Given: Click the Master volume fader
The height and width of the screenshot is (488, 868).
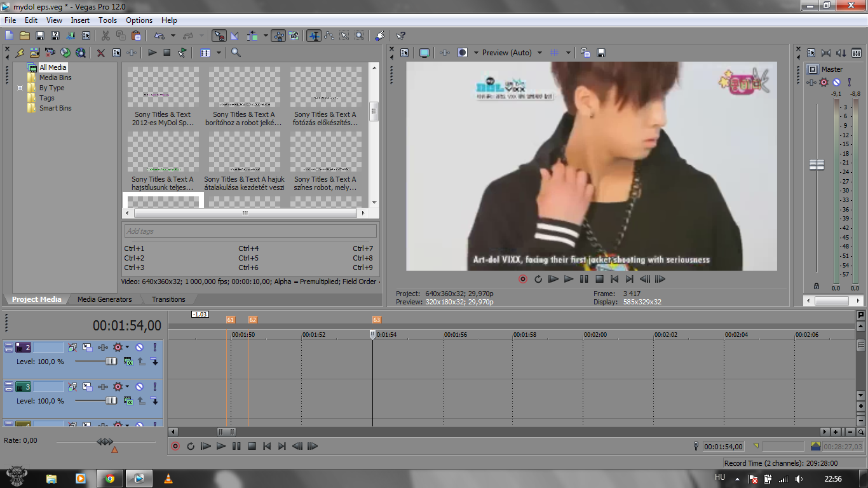Looking at the screenshot, I should 817,165.
